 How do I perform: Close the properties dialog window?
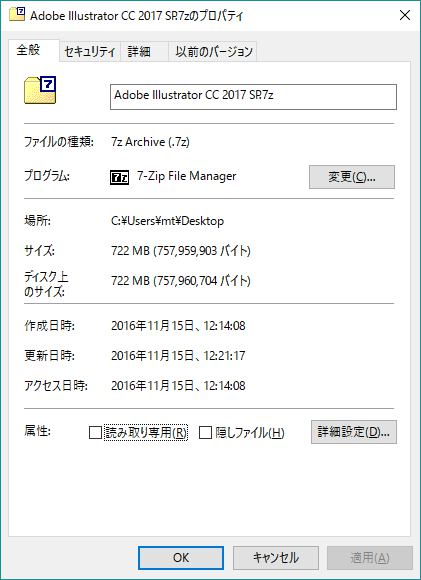tap(405, 15)
